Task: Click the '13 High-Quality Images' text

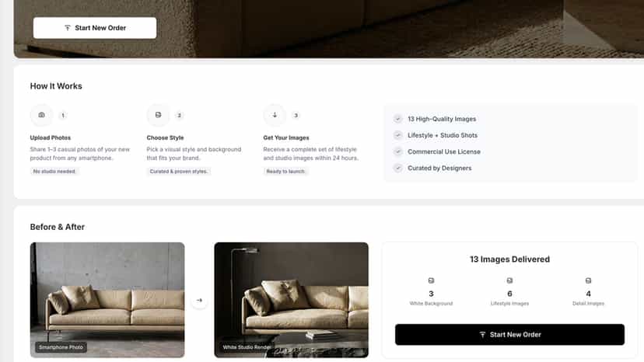Action: (442, 119)
